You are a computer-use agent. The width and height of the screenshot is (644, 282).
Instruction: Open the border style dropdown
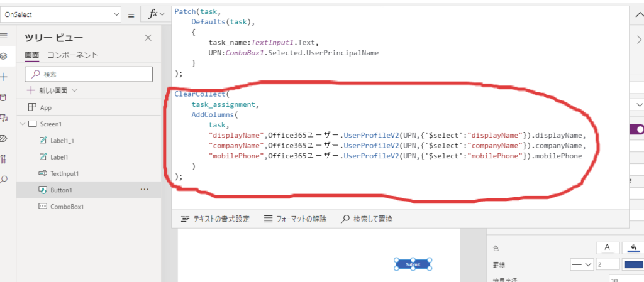tap(581, 264)
